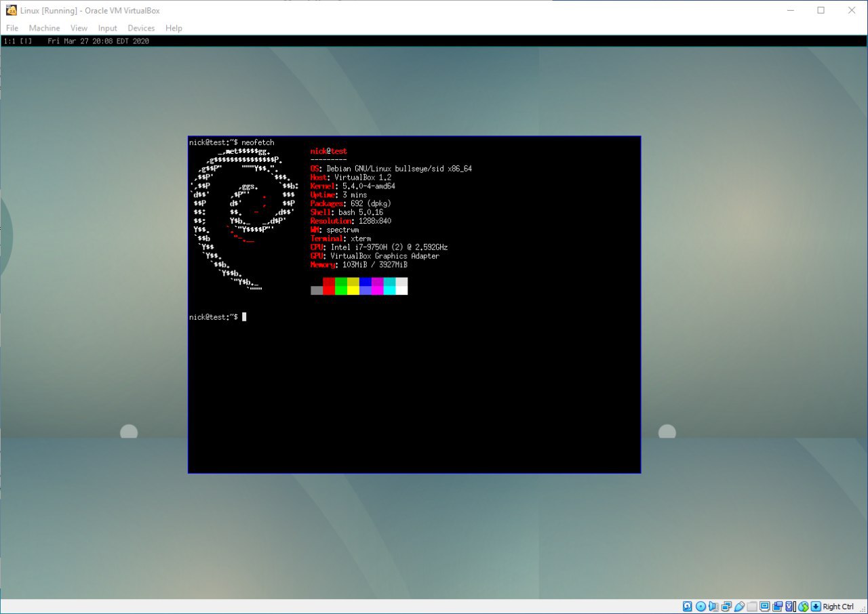Open the Machine menu
Screen dimensions: 868x614
point(44,28)
